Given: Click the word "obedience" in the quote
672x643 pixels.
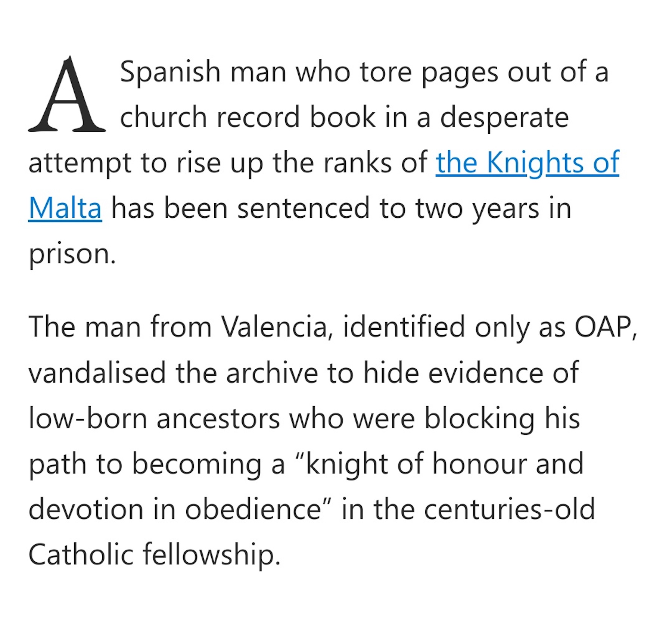Looking at the screenshot, I should (x=253, y=509).
